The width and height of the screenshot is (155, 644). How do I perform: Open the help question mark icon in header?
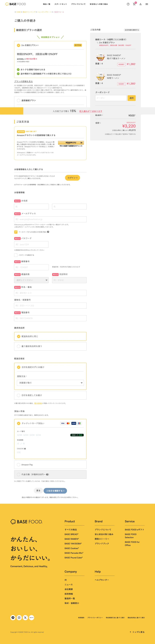pos(128,4)
